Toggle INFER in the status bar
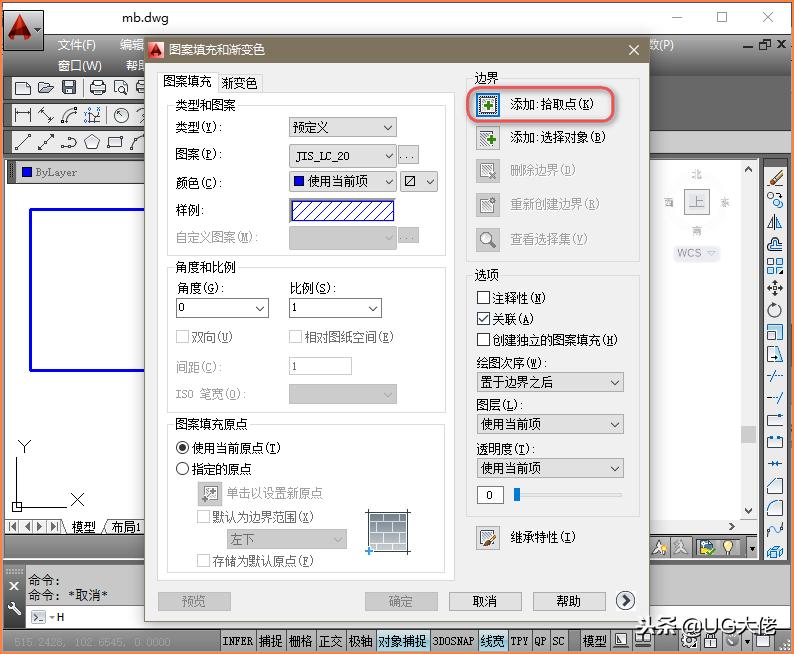 [x=237, y=641]
